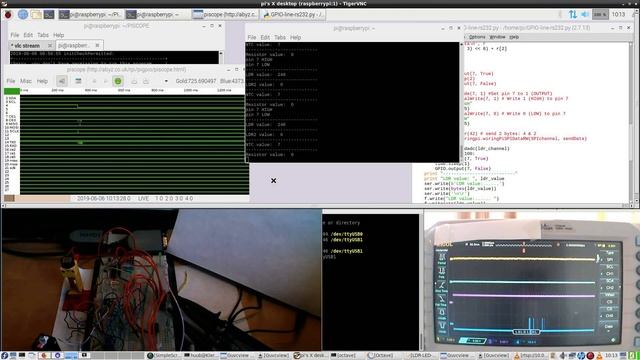This screenshot has width=640, height=360.
Task: Switch to the pi's X desktop taskbar entry
Action: tap(310, 356)
